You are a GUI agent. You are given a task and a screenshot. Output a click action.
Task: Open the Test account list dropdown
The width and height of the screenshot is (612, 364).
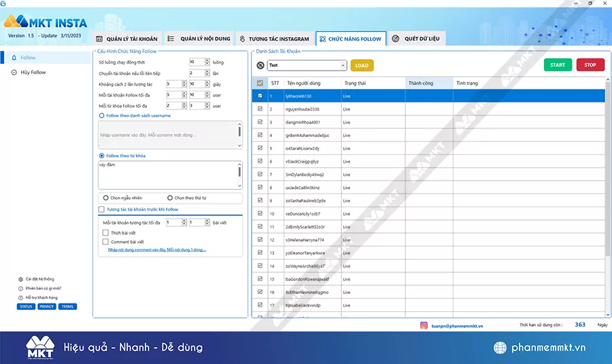click(x=343, y=65)
